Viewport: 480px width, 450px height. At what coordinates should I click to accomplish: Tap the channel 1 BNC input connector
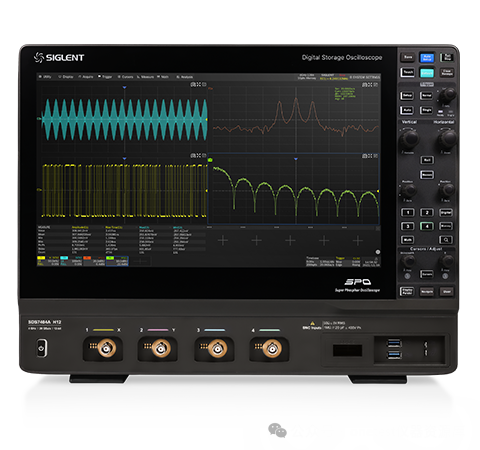click(107, 348)
